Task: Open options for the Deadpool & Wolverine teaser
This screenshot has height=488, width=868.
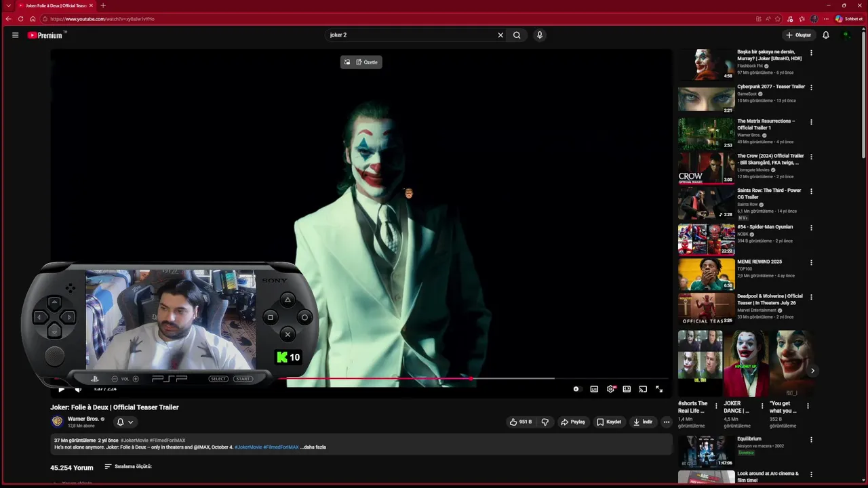Action: tap(811, 297)
